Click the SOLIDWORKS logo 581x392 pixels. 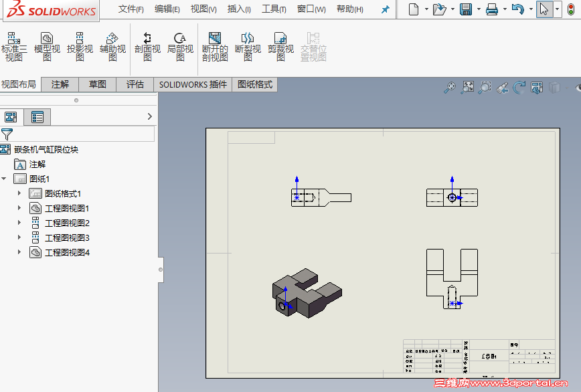tap(51, 9)
